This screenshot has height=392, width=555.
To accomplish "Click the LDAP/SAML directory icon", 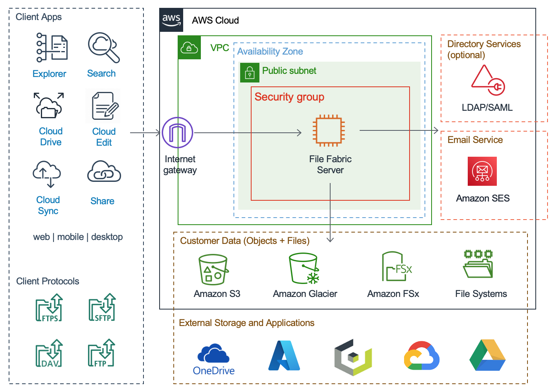I will 488,81.
